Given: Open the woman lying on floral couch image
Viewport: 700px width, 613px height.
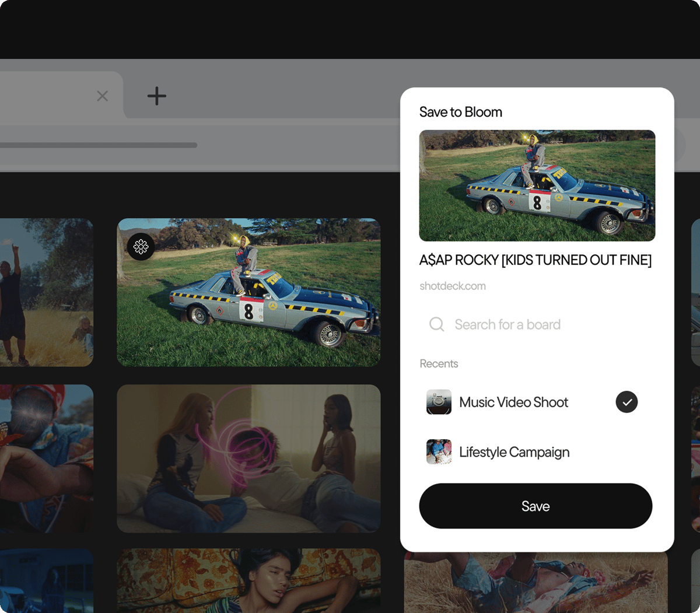Looking at the screenshot, I should 249,581.
